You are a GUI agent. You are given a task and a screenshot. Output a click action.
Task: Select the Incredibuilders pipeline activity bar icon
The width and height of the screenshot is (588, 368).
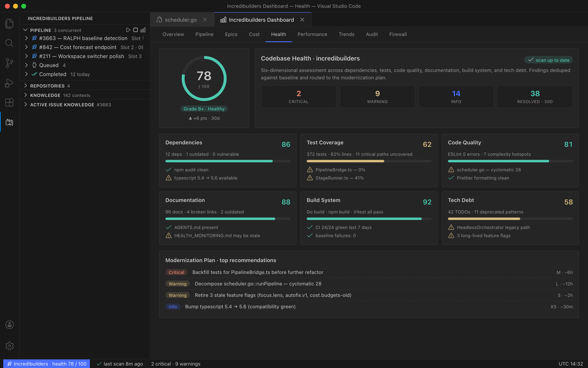pos(9,122)
